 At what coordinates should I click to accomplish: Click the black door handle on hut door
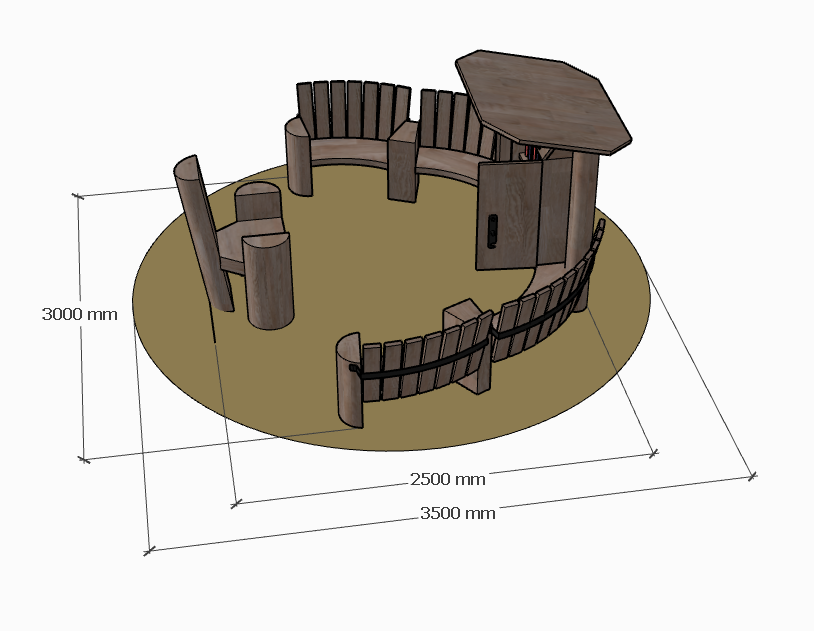tap(492, 231)
